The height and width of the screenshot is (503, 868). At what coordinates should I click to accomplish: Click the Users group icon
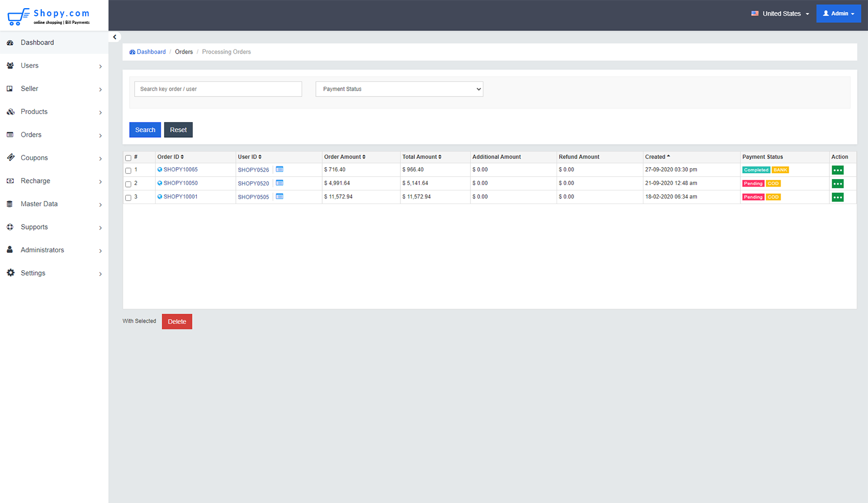click(10, 66)
